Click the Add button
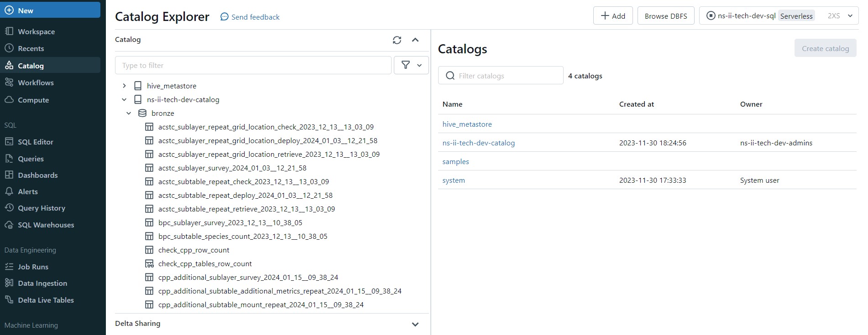The height and width of the screenshot is (335, 868). click(x=613, y=15)
